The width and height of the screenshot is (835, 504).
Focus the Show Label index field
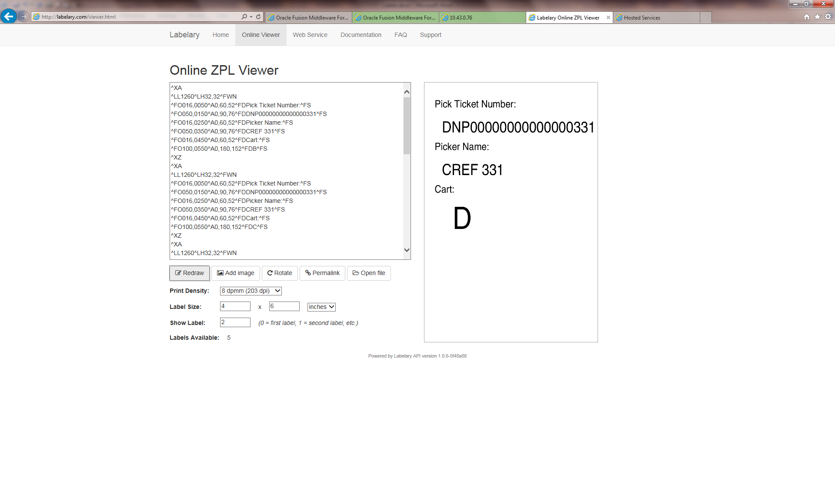pyautogui.click(x=235, y=322)
